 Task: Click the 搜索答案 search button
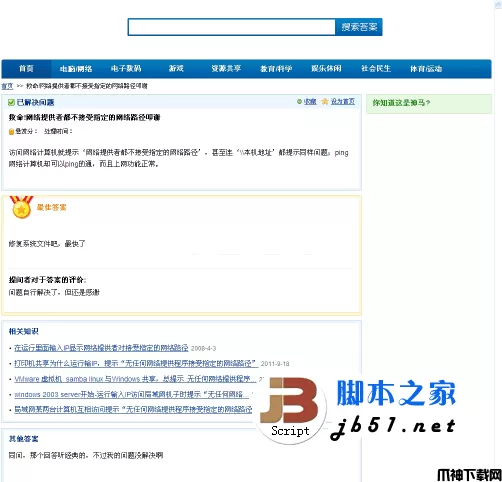tap(359, 27)
